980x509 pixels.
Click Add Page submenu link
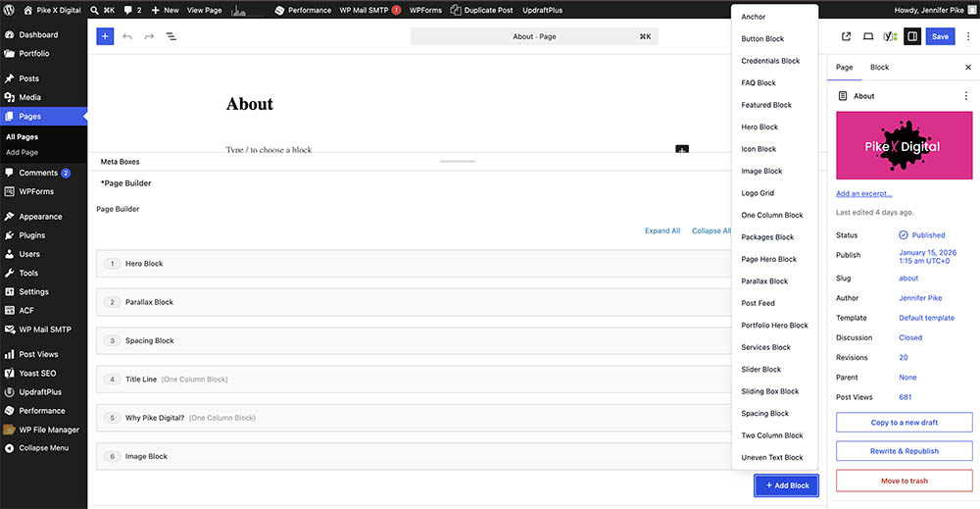click(22, 152)
